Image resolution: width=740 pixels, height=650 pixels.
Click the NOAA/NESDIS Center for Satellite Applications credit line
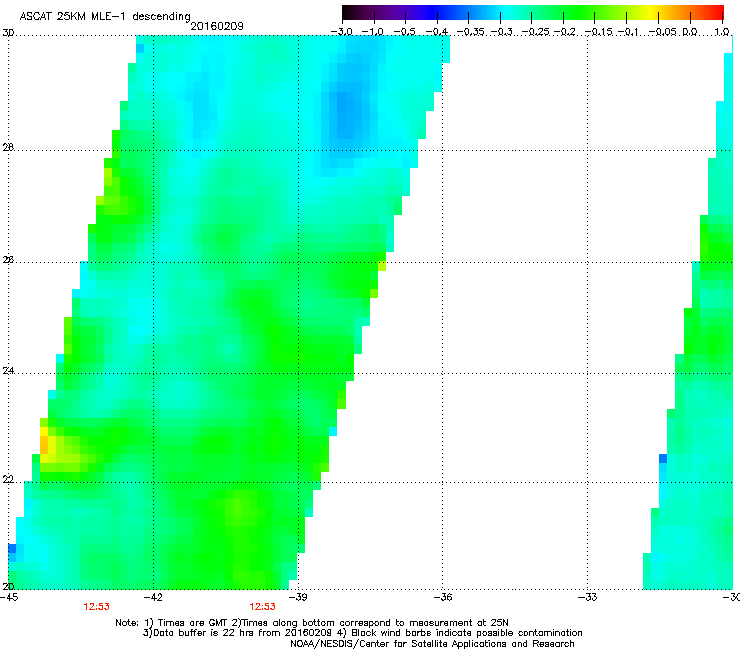(432, 644)
